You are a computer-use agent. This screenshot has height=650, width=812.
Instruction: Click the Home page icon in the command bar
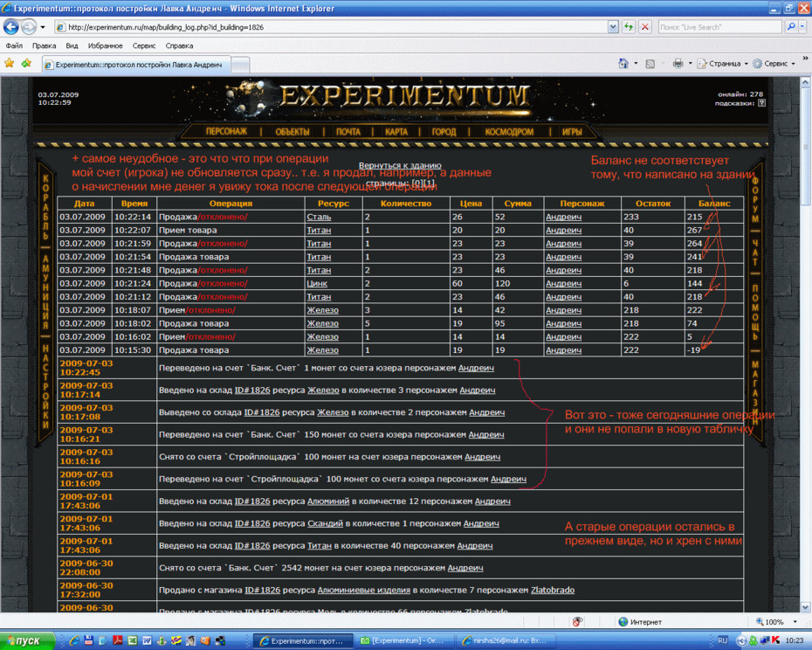coord(623,64)
